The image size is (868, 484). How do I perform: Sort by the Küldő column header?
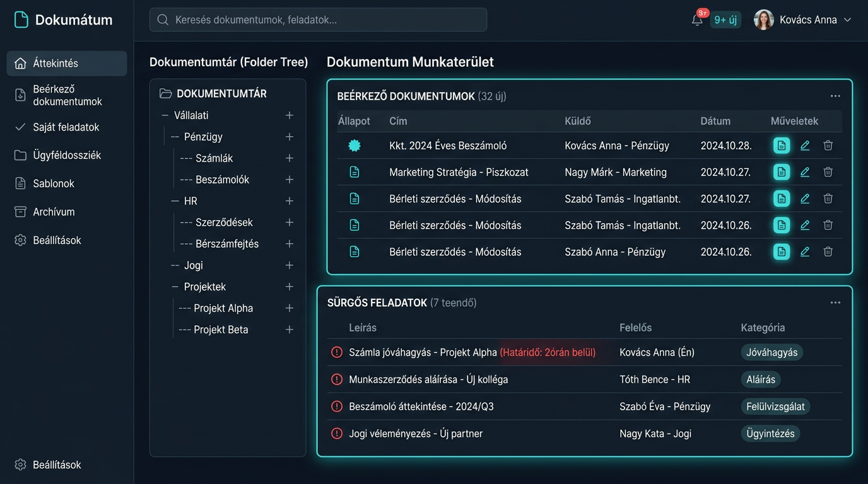578,121
